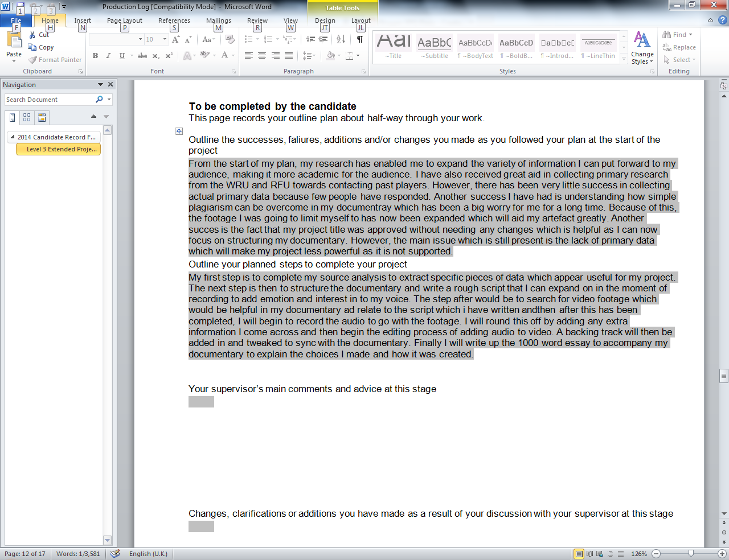Viewport: 729px width, 560px height.
Task: Switch to the Review ribbon tab
Action: coord(257,20)
